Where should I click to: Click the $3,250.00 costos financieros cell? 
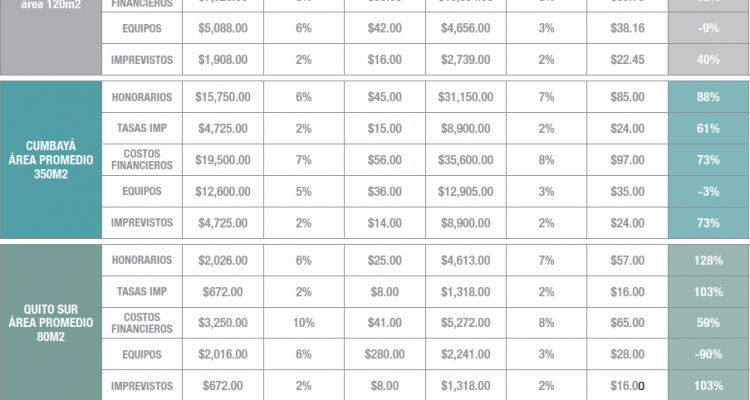click(x=222, y=322)
